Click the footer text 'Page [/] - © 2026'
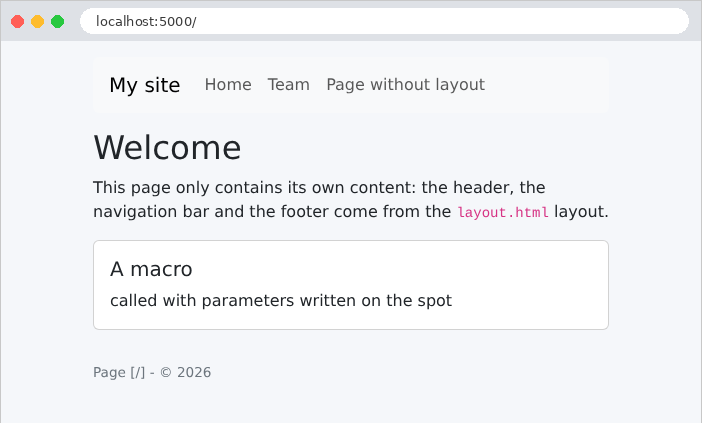Viewport: 702px width, 423px height. point(152,372)
